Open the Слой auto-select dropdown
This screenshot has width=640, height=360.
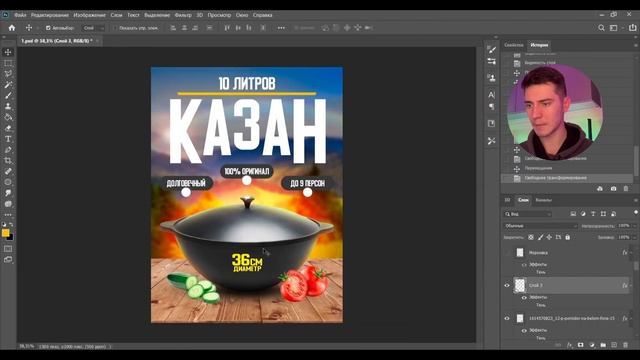tap(93, 28)
